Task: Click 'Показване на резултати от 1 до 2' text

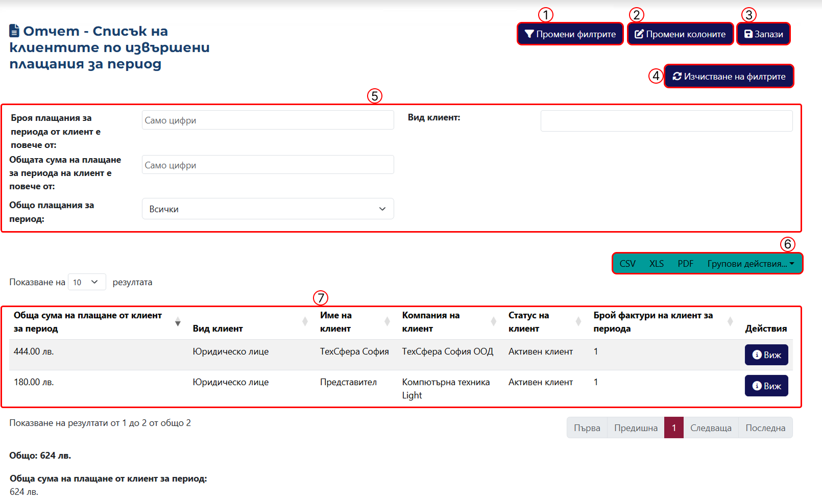Action: [100, 423]
